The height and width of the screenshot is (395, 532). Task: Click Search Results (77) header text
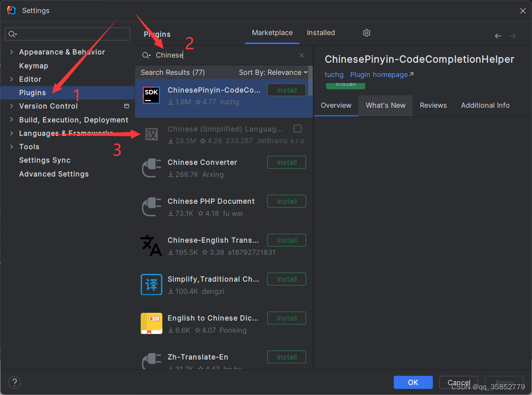point(173,72)
